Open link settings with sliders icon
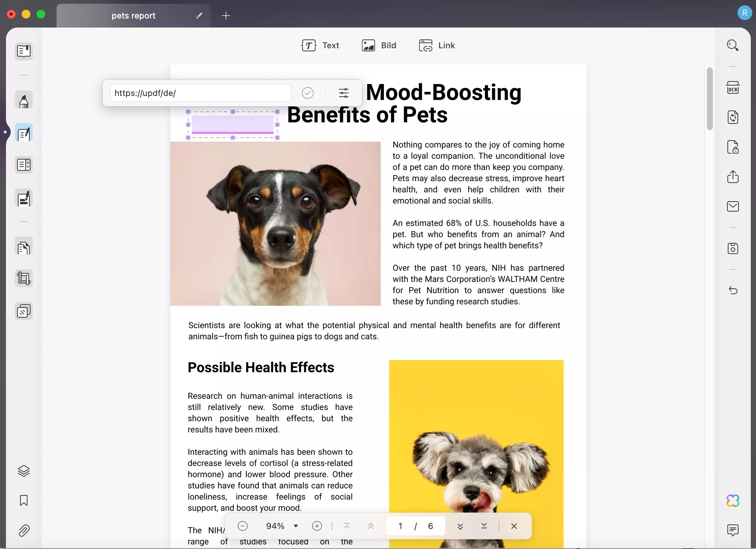The width and height of the screenshot is (756, 549). point(344,93)
